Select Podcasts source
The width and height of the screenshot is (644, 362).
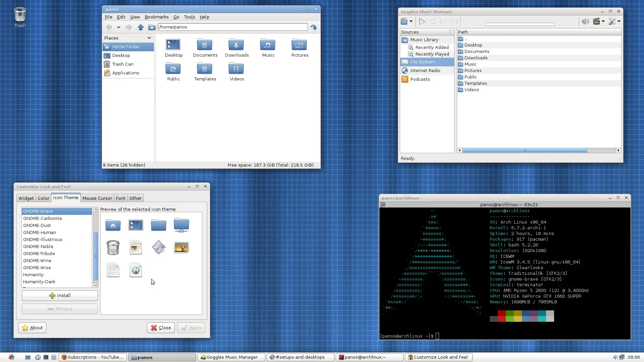(x=427, y=79)
